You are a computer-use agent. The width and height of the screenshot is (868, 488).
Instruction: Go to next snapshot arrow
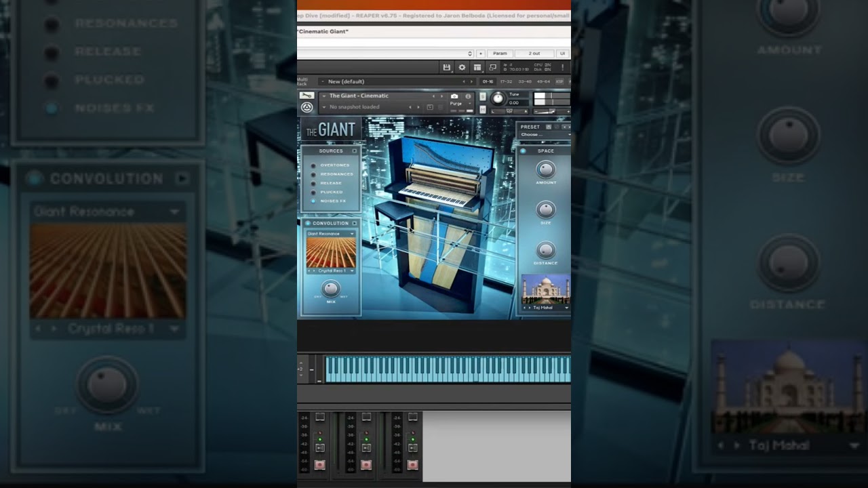(x=418, y=107)
